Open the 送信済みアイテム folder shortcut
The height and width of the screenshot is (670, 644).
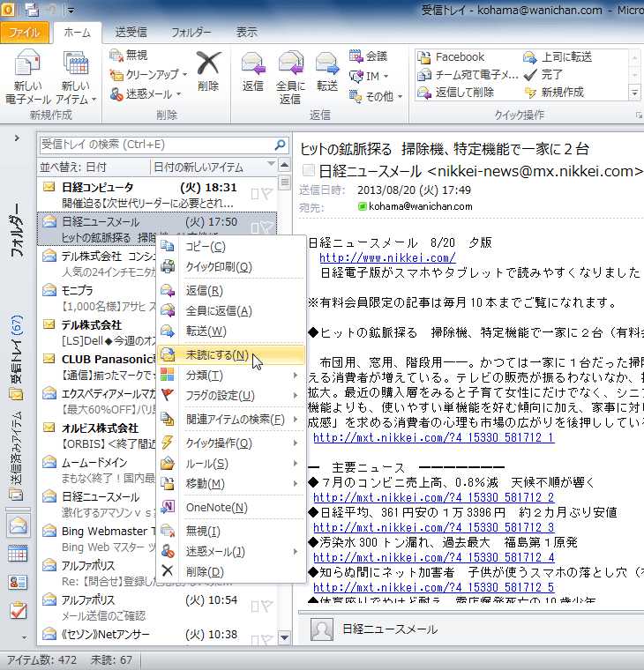click(x=17, y=456)
